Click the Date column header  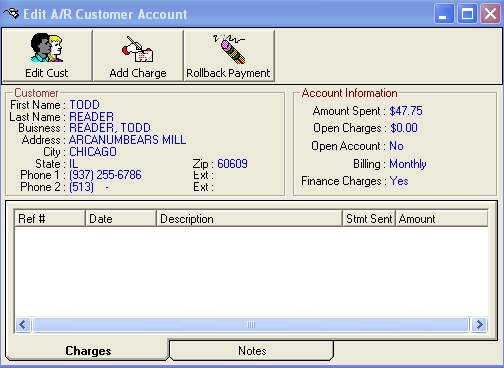pyautogui.click(x=121, y=219)
